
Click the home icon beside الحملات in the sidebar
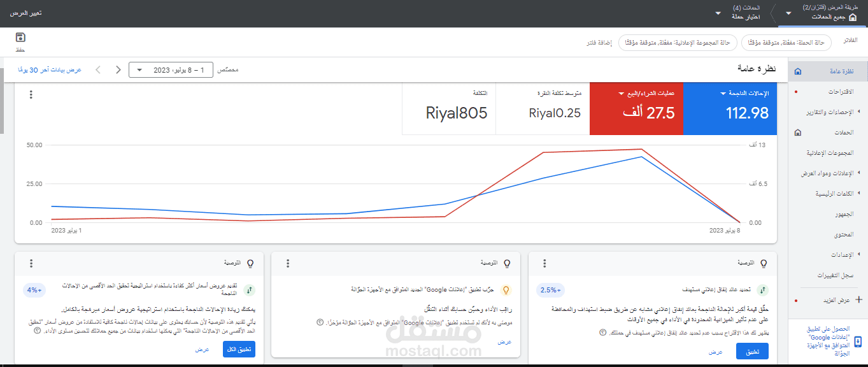pos(799,133)
